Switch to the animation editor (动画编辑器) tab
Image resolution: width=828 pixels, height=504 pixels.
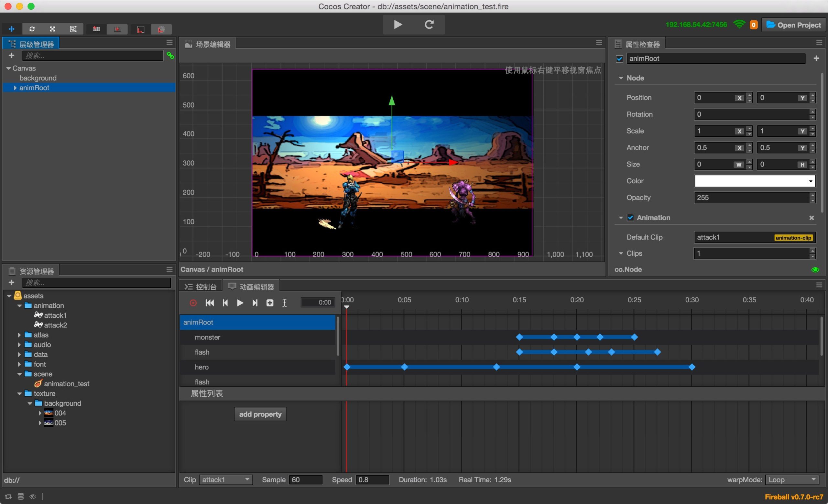pyautogui.click(x=251, y=287)
